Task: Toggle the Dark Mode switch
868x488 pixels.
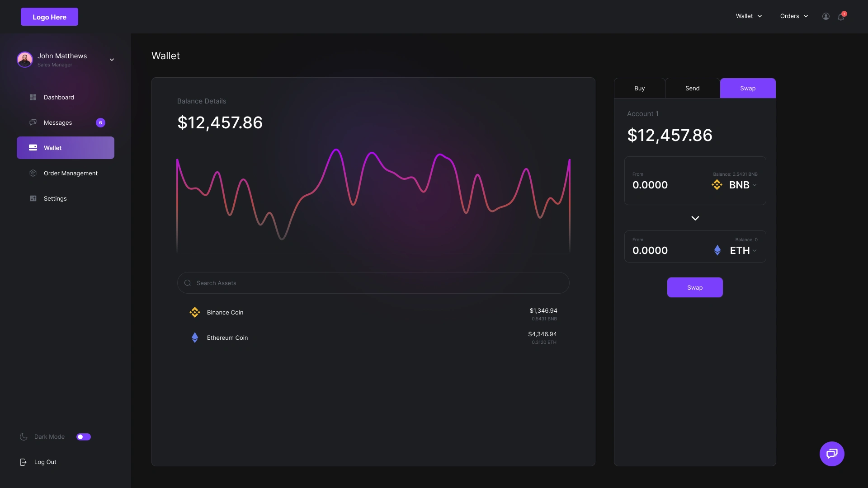Action: click(84, 436)
